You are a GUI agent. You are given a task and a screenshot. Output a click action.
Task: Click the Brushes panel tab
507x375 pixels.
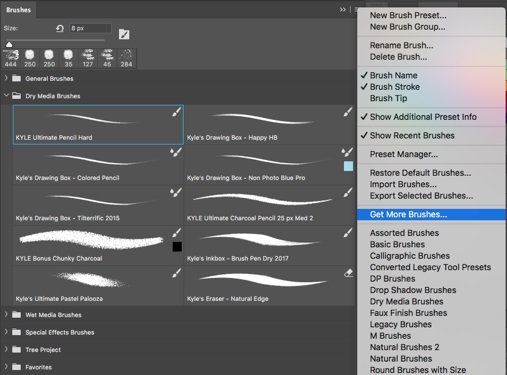point(18,10)
